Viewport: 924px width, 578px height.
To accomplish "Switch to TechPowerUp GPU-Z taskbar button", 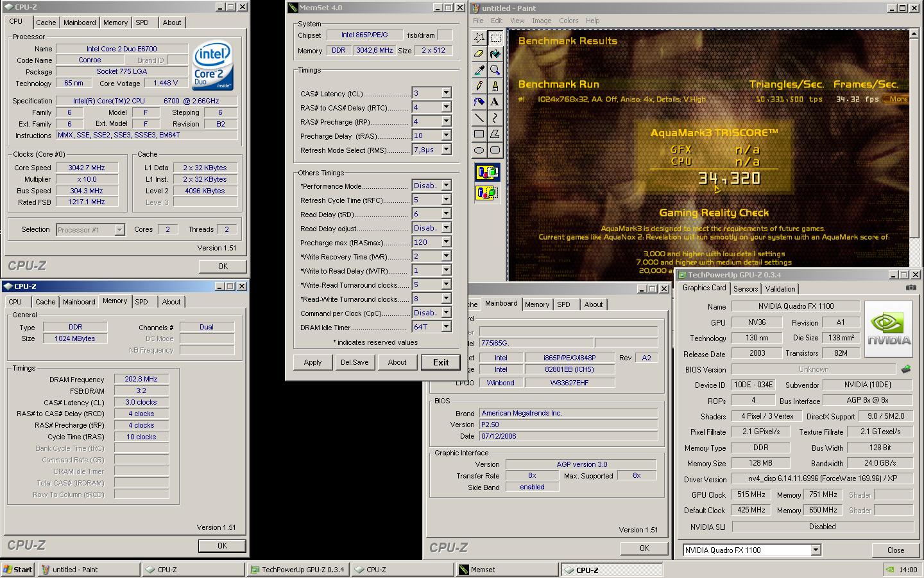I will 298,569.
